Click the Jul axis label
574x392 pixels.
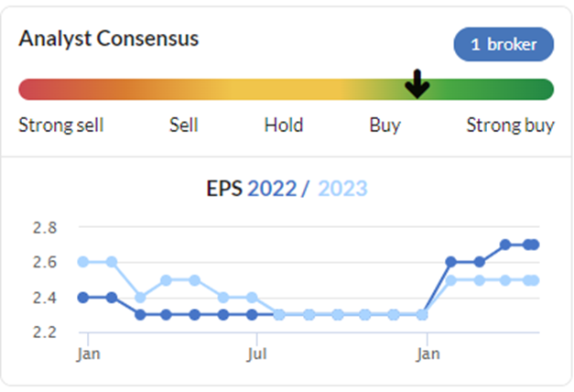[x=256, y=354]
